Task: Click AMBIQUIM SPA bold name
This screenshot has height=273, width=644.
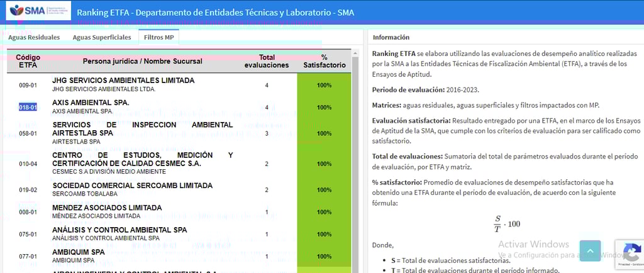Action: [79, 252]
